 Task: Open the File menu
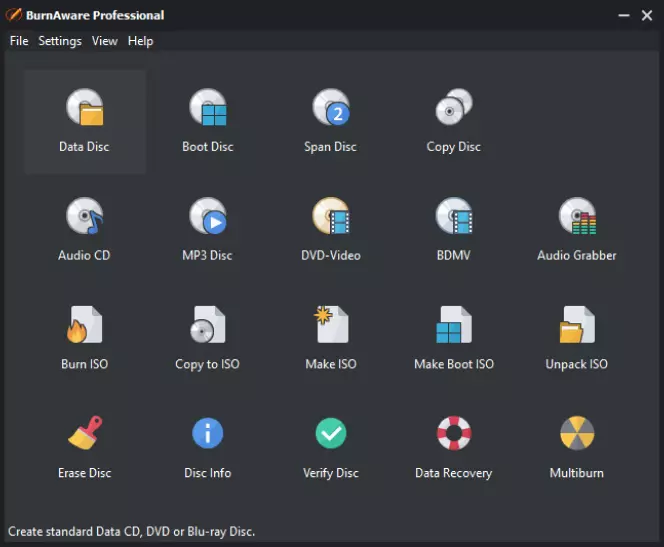(19, 41)
